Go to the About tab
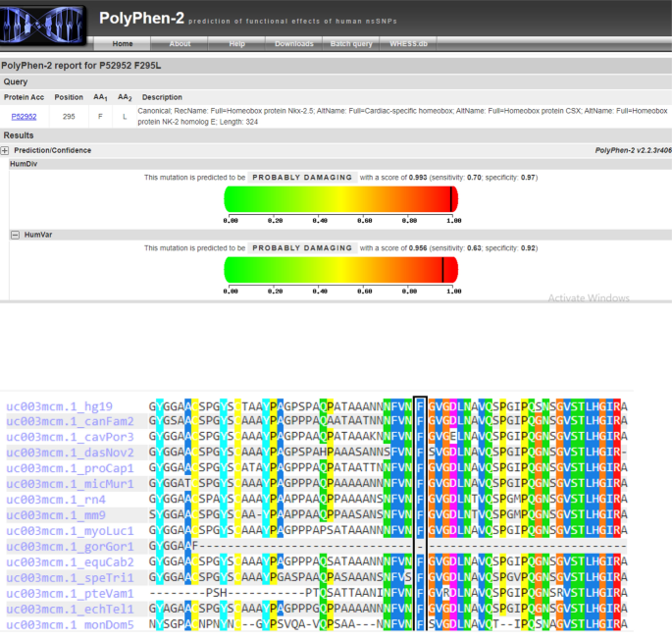The image size is (672, 640). (x=180, y=44)
